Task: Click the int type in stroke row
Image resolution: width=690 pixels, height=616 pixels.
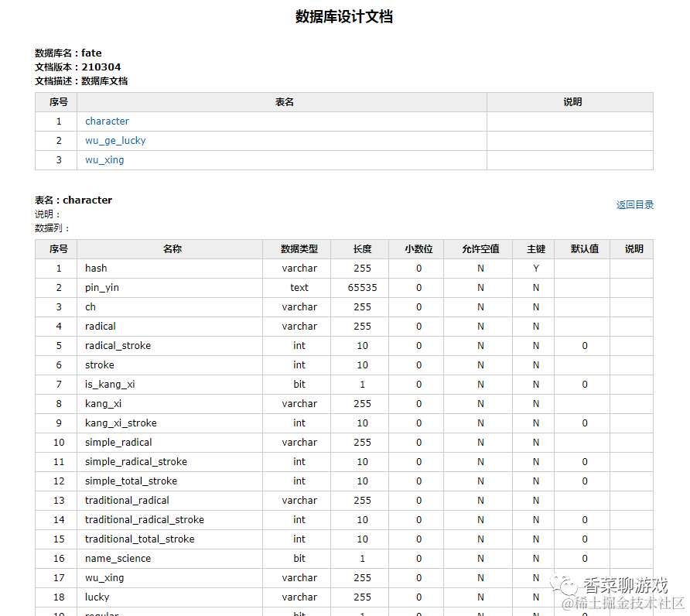Action: pyautogui.click(x=299, y=365)
